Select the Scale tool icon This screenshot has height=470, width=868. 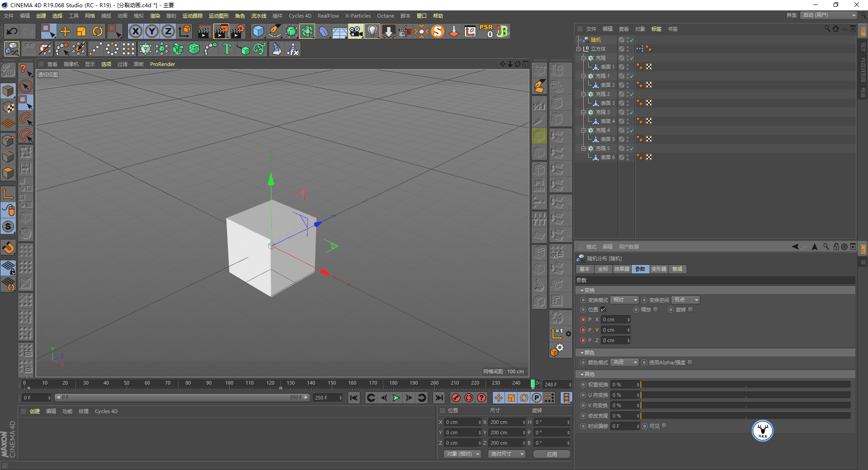[x=81, y=31]
